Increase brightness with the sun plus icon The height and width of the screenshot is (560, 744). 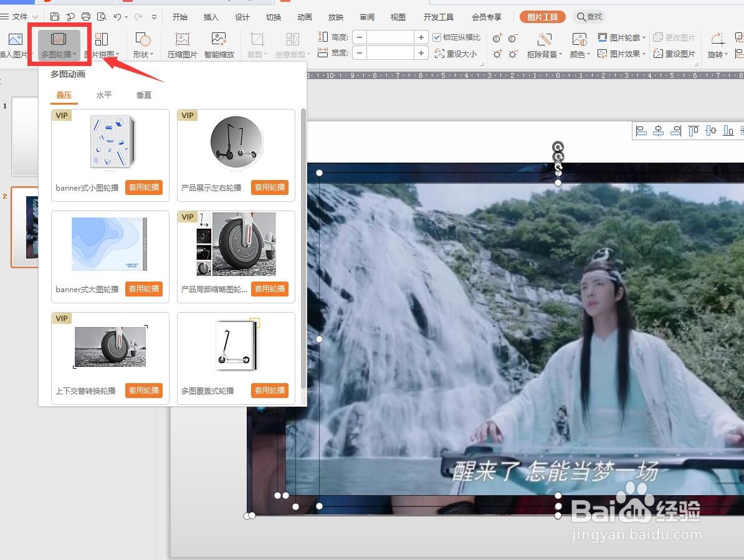coord(497,54)
